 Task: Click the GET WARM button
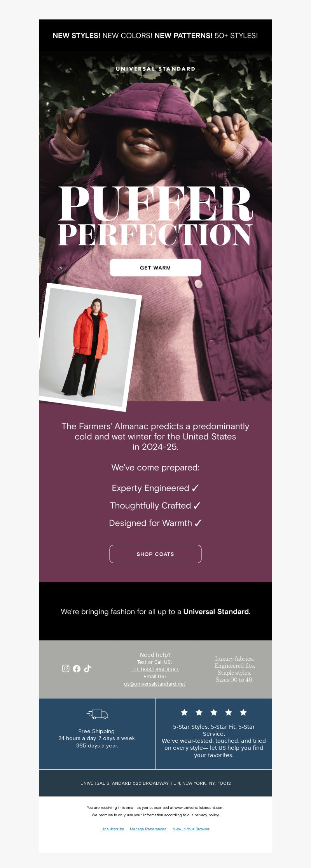tap(155, 268)
